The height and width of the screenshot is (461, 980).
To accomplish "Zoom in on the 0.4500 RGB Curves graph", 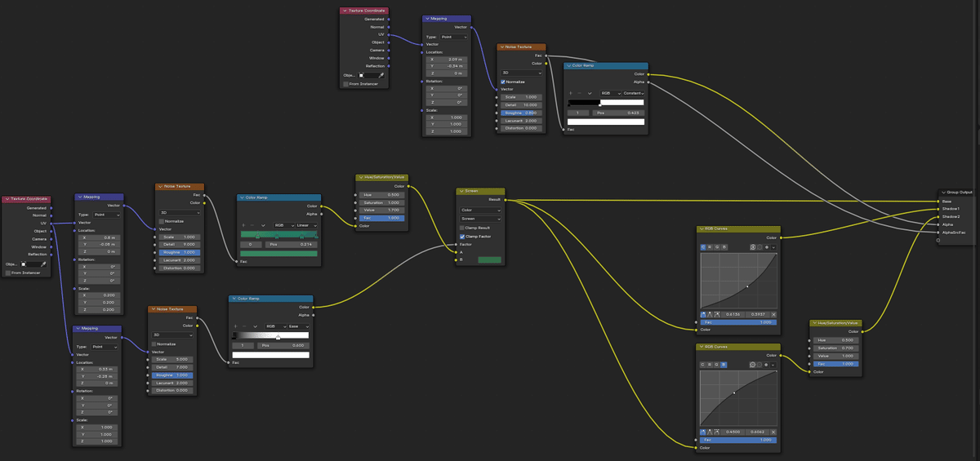I will [752, 365].
